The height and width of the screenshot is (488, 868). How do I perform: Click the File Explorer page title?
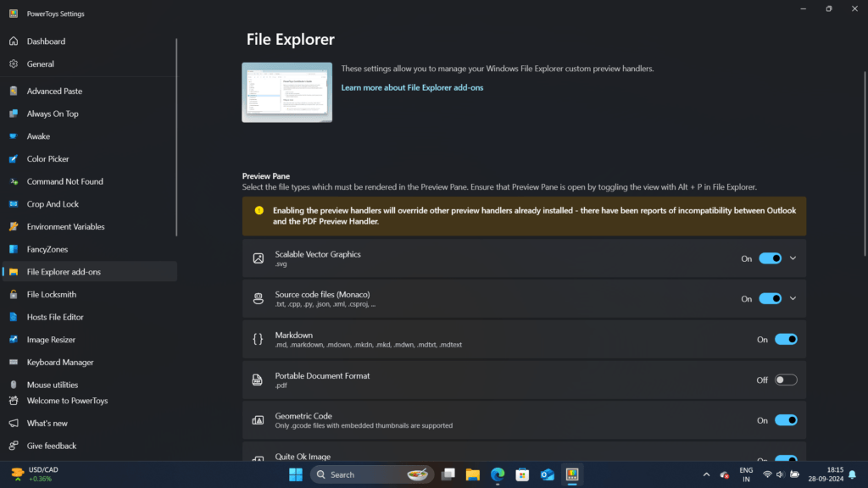291,39
